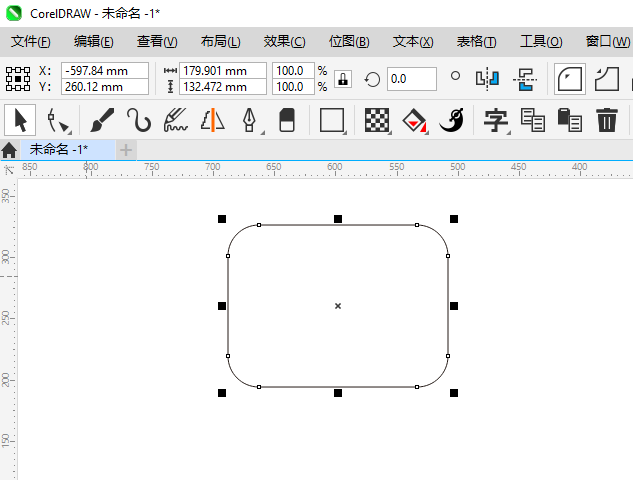This screenshot has height=480, width=633.
Task: Click the vertical scale percent field
Action: [x=293, y=86]
